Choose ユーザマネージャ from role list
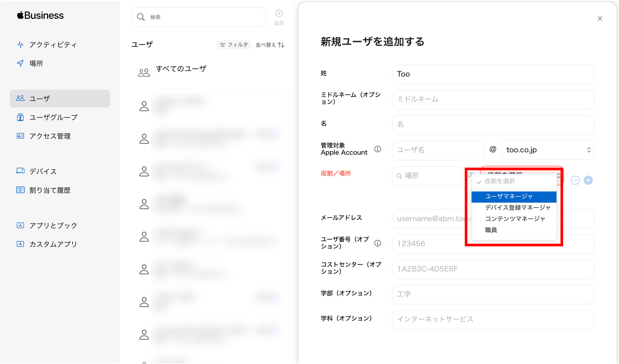Viewport: 619px width, 364px height. 514,197
